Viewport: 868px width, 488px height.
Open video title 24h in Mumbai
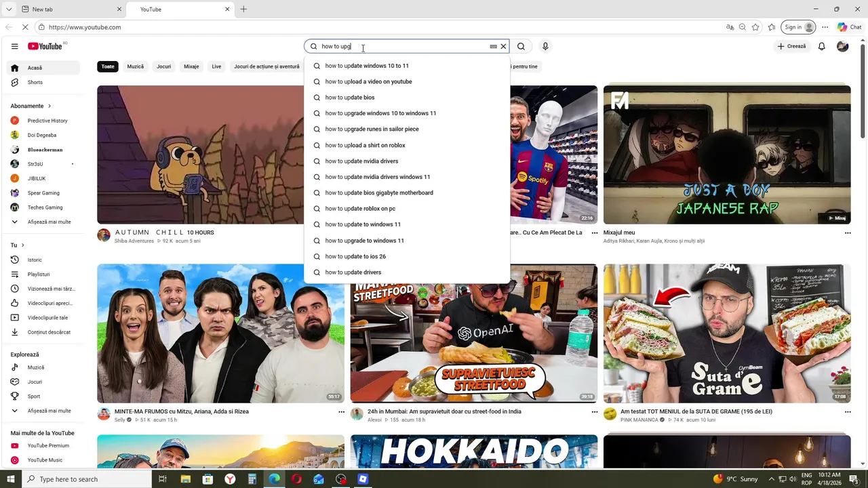click(x=444, y=411)
